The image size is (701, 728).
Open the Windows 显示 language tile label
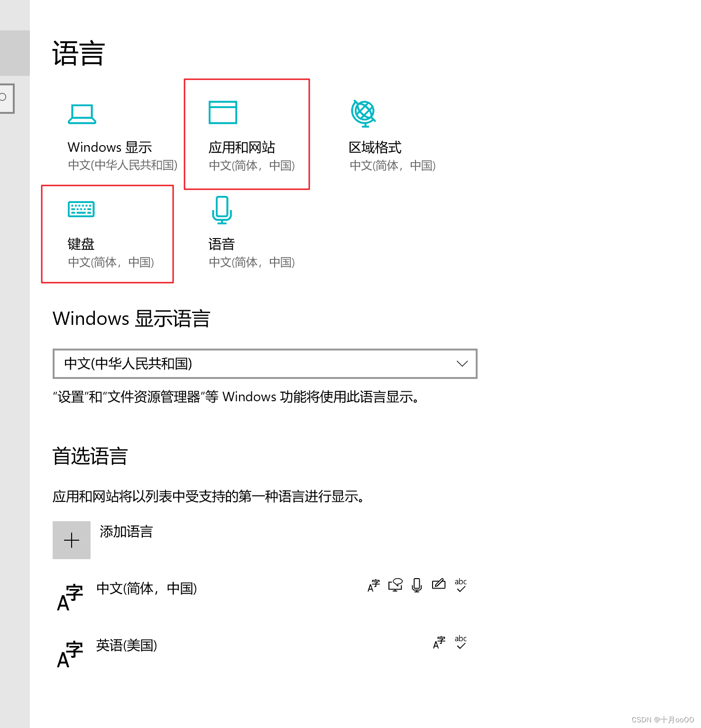(x=110, y=147)
